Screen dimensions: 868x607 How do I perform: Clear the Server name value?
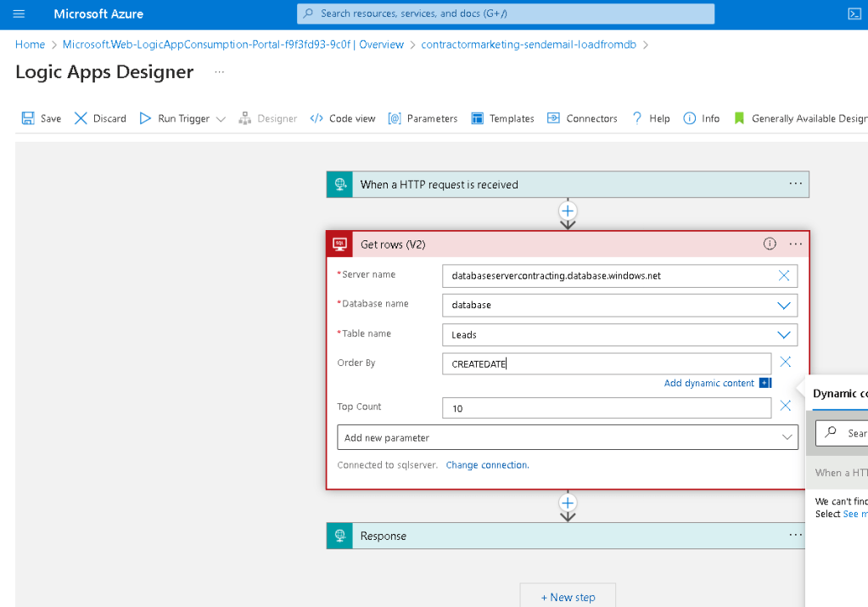(784, 276)
